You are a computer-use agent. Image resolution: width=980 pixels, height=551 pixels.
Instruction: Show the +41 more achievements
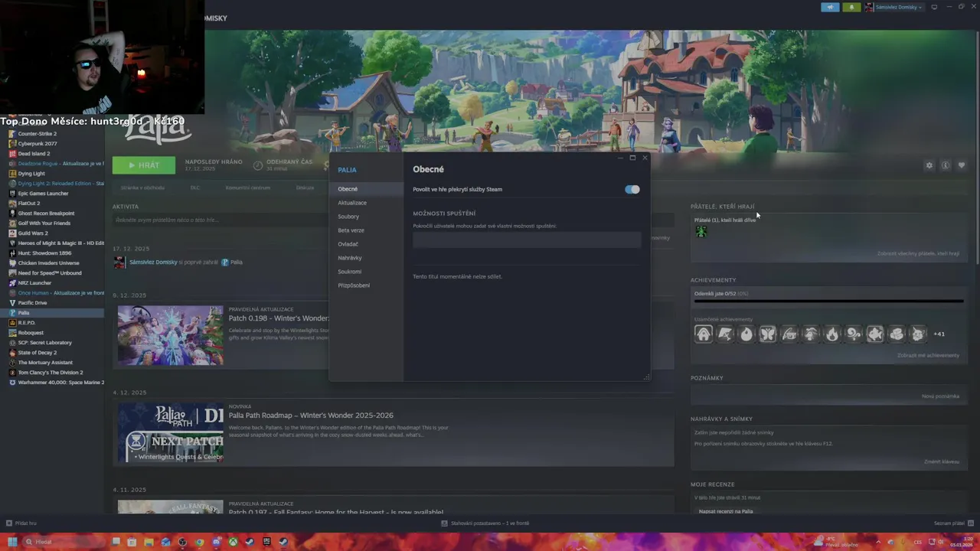point(939,334)
